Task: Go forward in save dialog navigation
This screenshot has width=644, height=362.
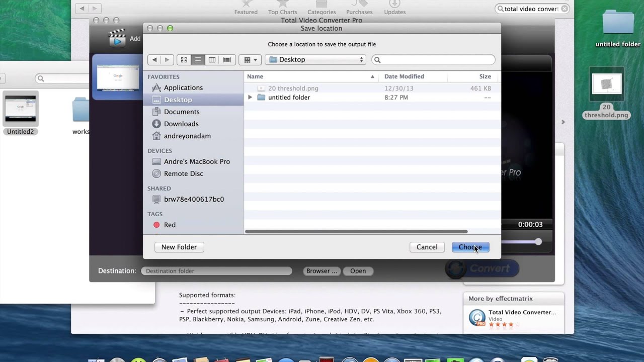Action: tap(168, 60)
